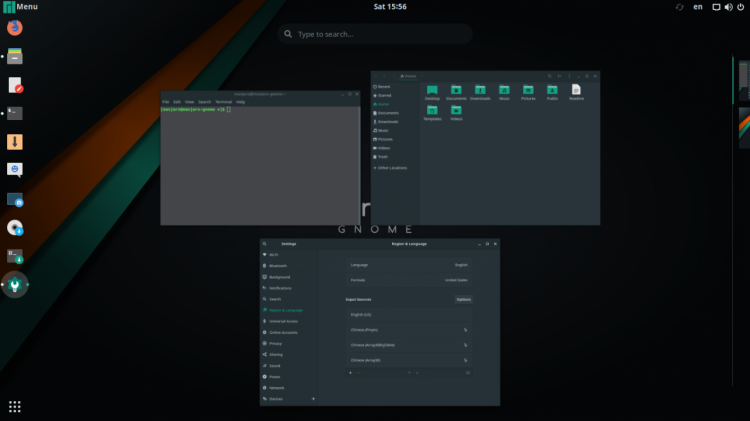Select Privacy in Settings sidebar
This screenshot has width=750, height=421.
coord(289,343)
